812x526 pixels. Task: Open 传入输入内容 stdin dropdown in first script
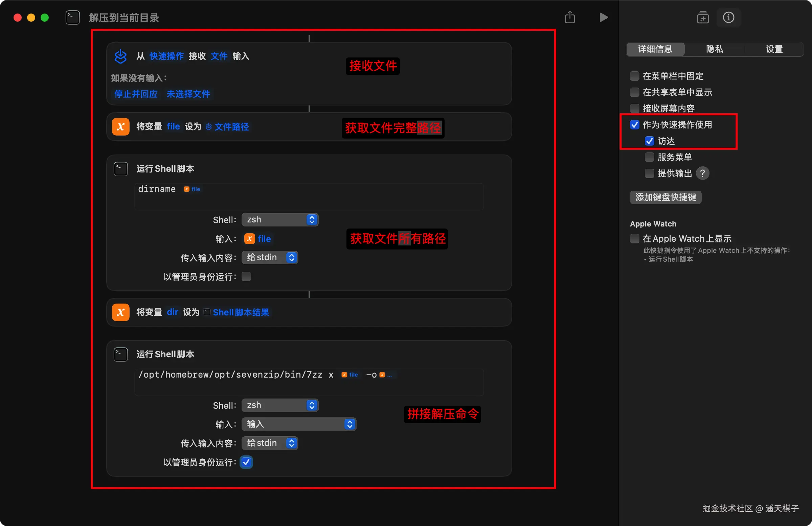[x=270, y=257]
